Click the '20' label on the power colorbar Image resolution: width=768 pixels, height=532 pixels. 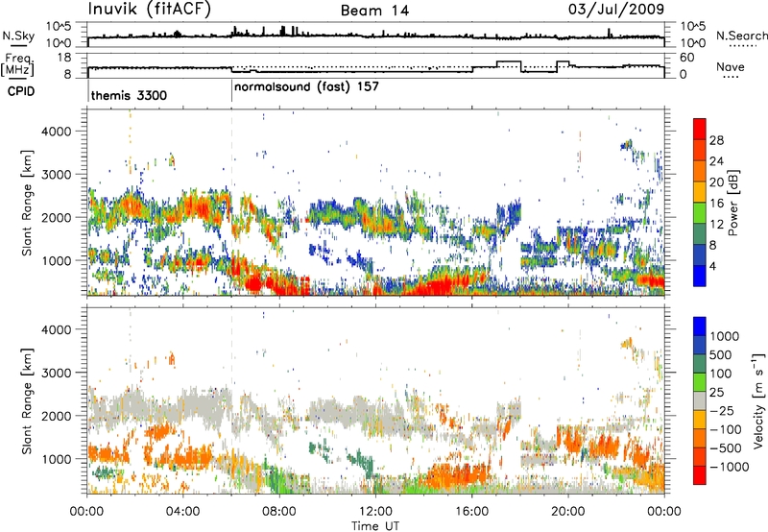point(716,182)
